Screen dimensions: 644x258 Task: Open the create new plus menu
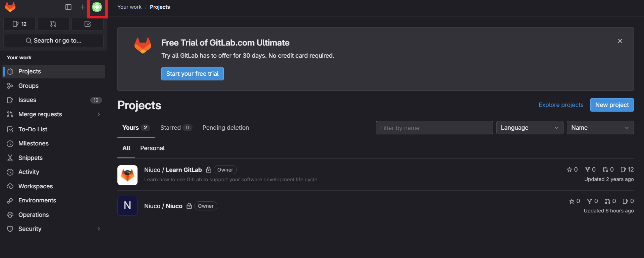[83, 7]
